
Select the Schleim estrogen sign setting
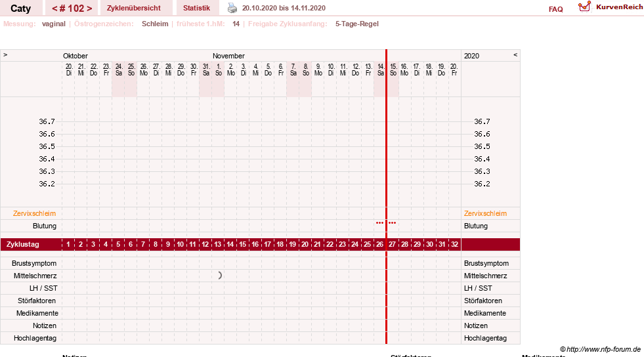155,24
